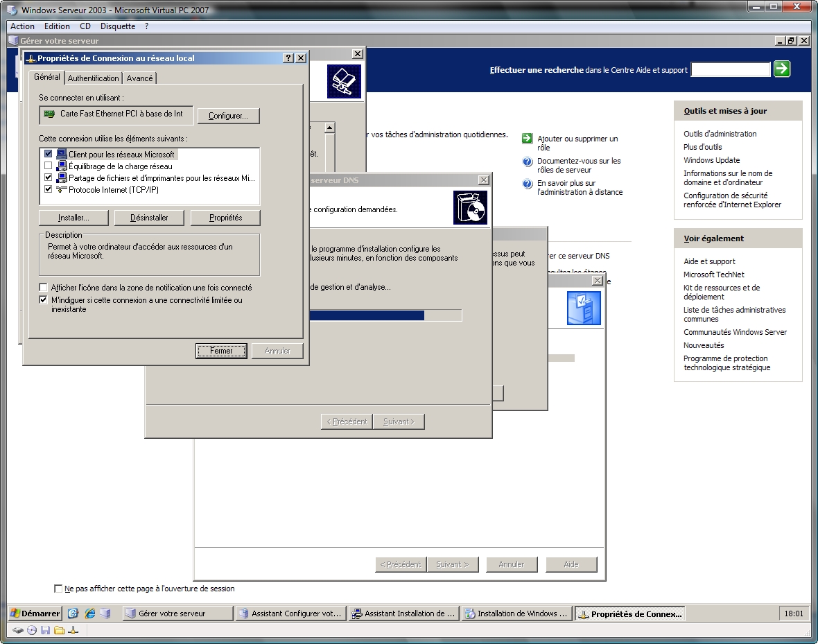This screenshot has width=818, height=644.
Task: Switch to Installation de Windows taskbar item
Action: pyautogui.click(x=516, y=613)
